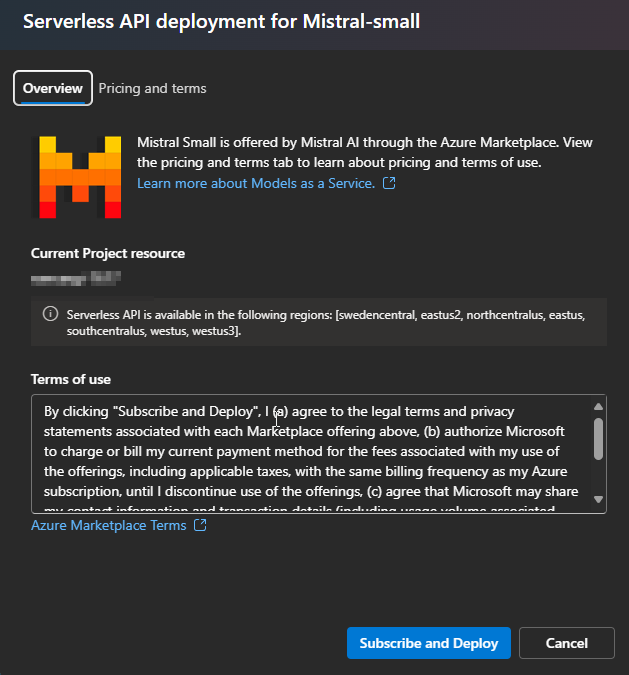Click the Mistral AI logo image
This screenshot has width=629, height=675.
(76, 177)
